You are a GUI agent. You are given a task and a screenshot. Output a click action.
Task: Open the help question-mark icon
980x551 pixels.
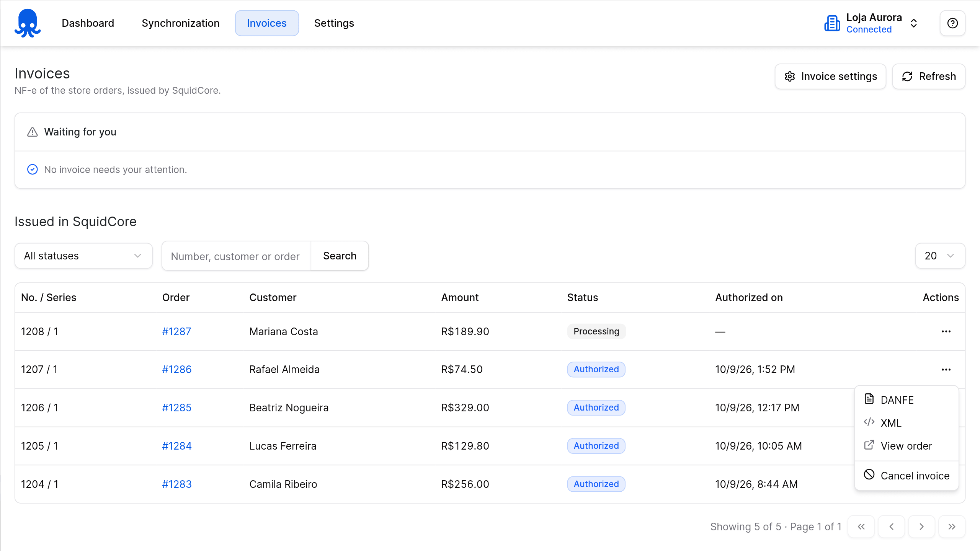pyautogui.click(x=952, y=23)
